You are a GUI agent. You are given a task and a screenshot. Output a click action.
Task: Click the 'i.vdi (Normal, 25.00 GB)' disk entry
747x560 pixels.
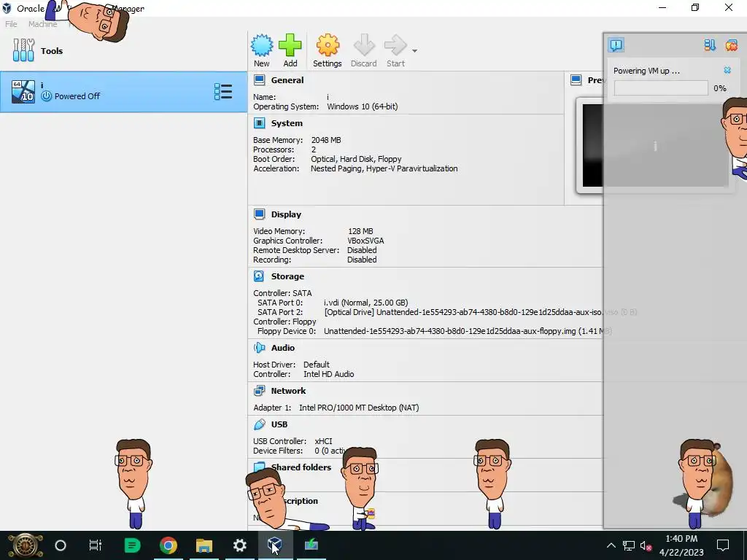click(366, 303)
